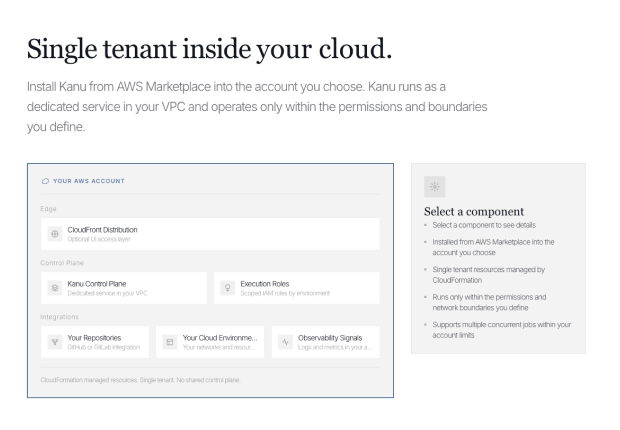Viewport: 620px width, 430px height.
Task: Click the Observability Signals pulse icon
Action: (x=285, y=342)
